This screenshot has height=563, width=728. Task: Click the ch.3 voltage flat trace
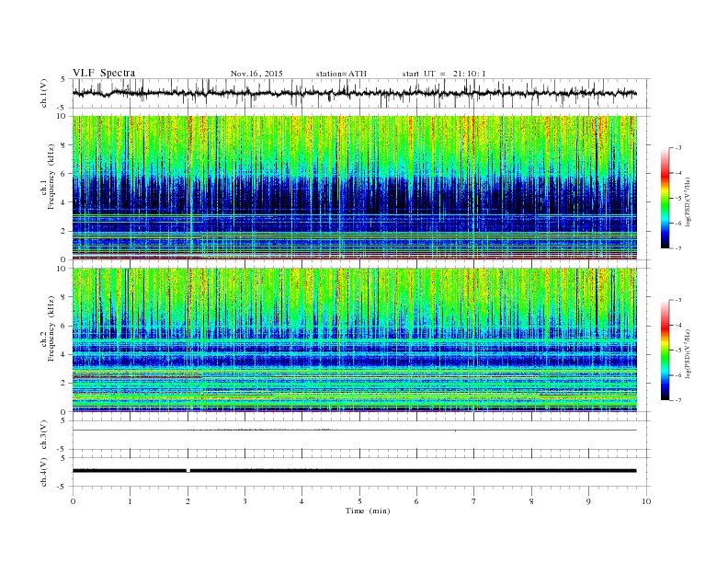pos(354,431)
